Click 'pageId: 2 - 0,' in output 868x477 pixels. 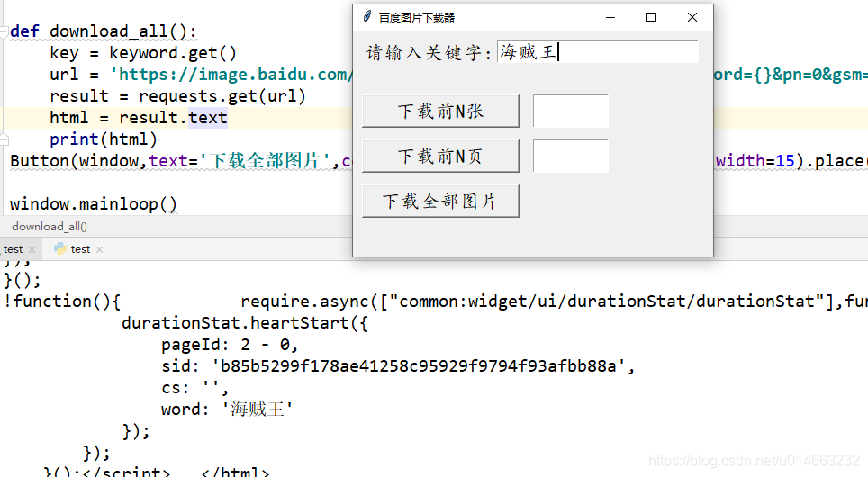(x=230, y=344)
